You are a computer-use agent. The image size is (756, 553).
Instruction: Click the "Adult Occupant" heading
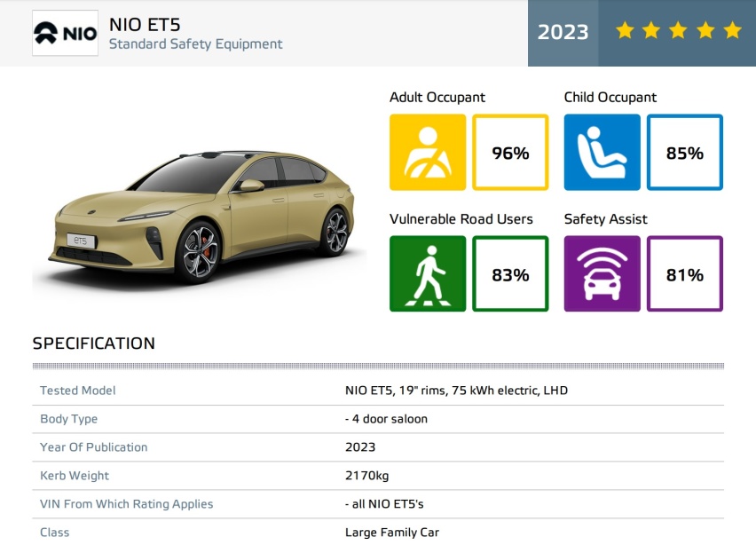click(x=437, y=98)
